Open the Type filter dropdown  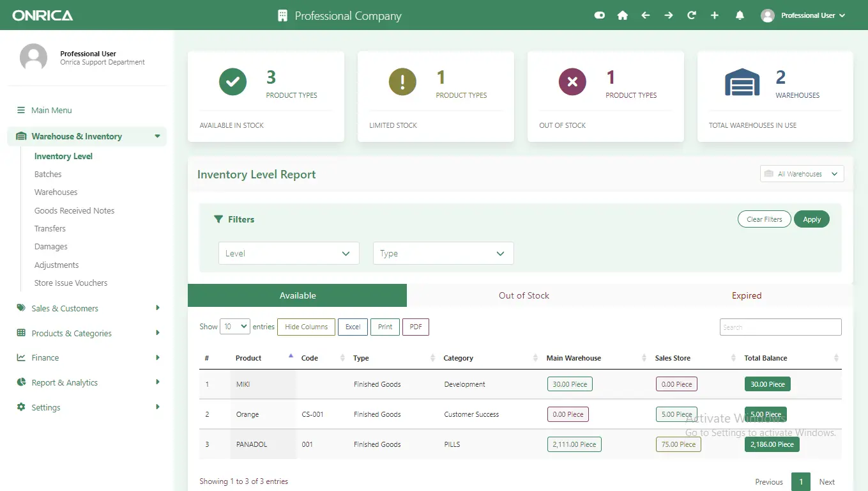pos(443,253)
